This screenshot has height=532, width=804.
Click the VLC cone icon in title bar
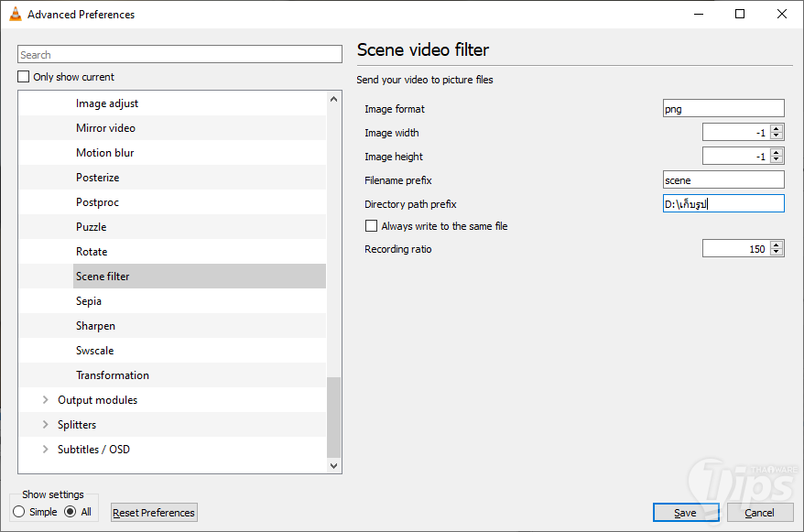coord(15,14)
